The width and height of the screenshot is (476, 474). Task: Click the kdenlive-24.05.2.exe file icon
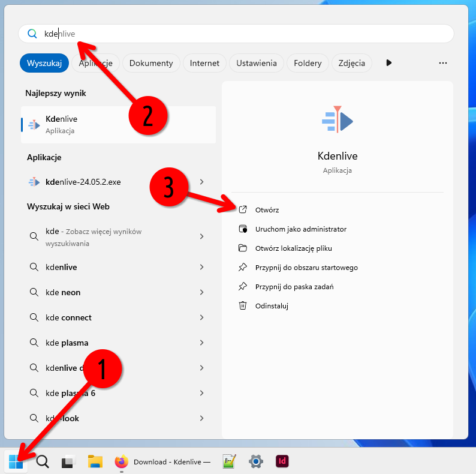[34, 182]
